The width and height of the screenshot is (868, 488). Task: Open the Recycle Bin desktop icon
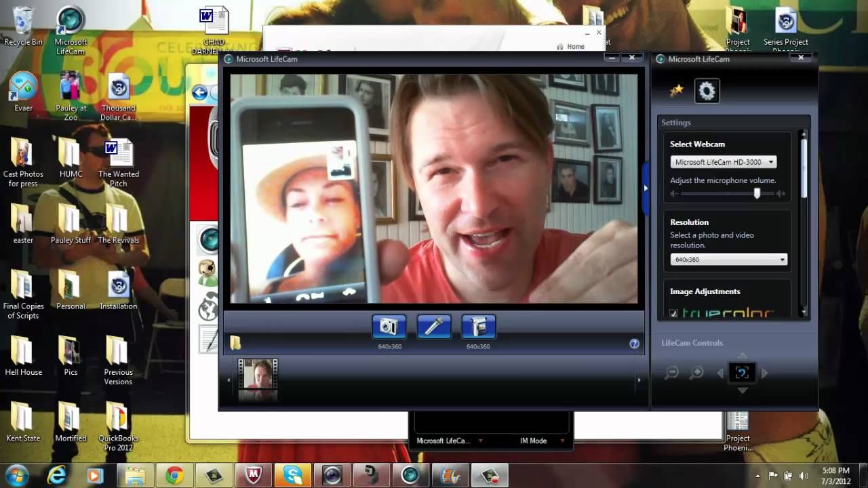(23, 26)
